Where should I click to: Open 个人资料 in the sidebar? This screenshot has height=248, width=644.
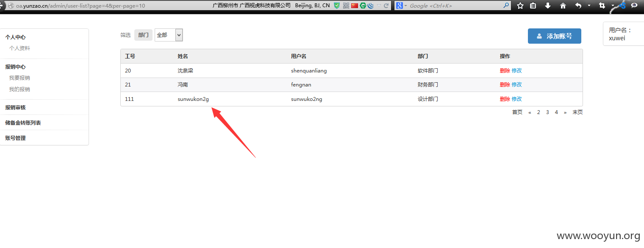tap(19, 48)
